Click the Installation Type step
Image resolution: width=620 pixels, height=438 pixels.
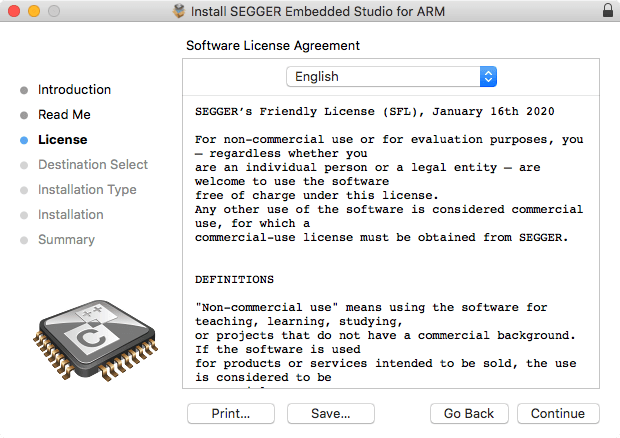pos(87,189)
